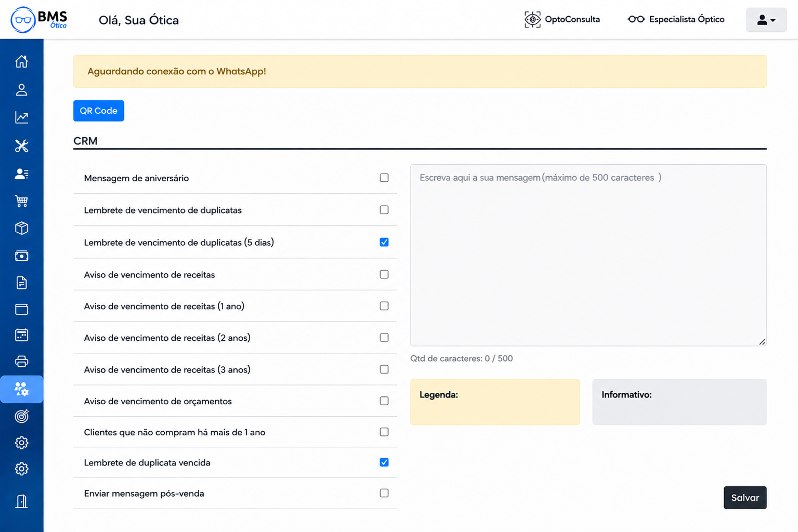Viewport: 798px width, 532px height.
Task: Click the 'CRM' section heading
Action: coord(85,141)
